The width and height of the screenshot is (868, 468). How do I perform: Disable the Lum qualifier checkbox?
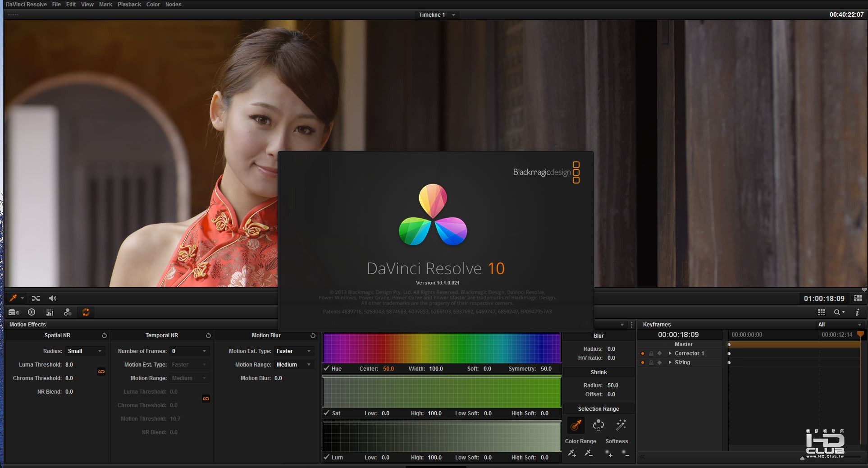[x=327, y=457]
